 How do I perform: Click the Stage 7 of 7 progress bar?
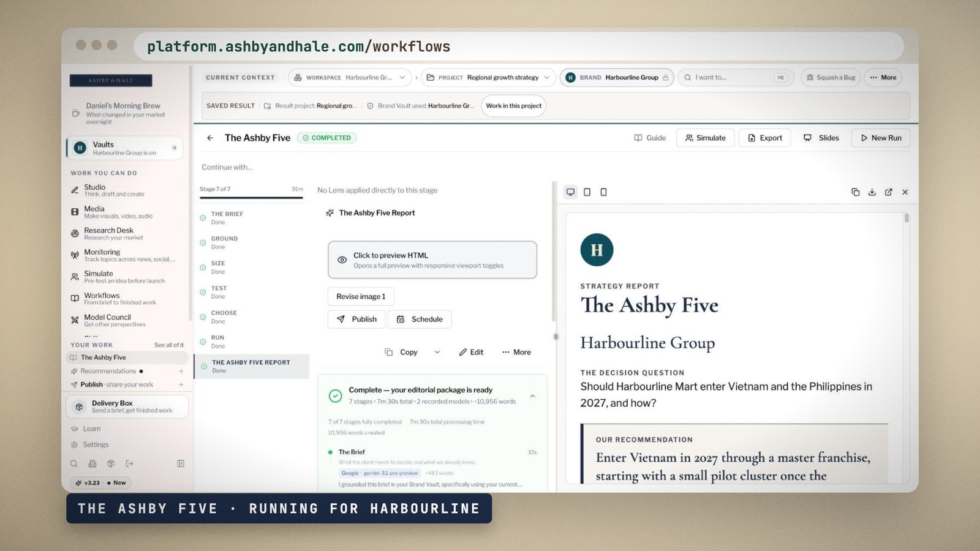coord(251,198)
